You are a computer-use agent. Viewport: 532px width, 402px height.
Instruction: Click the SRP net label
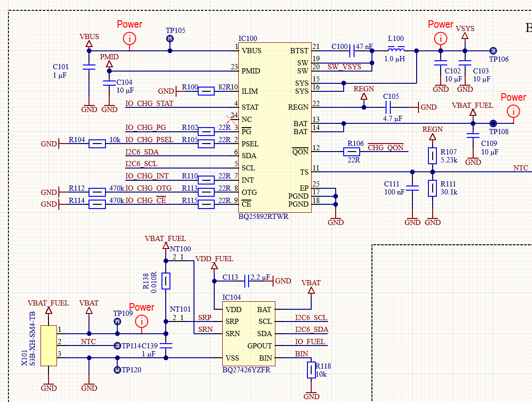[205, 318]
